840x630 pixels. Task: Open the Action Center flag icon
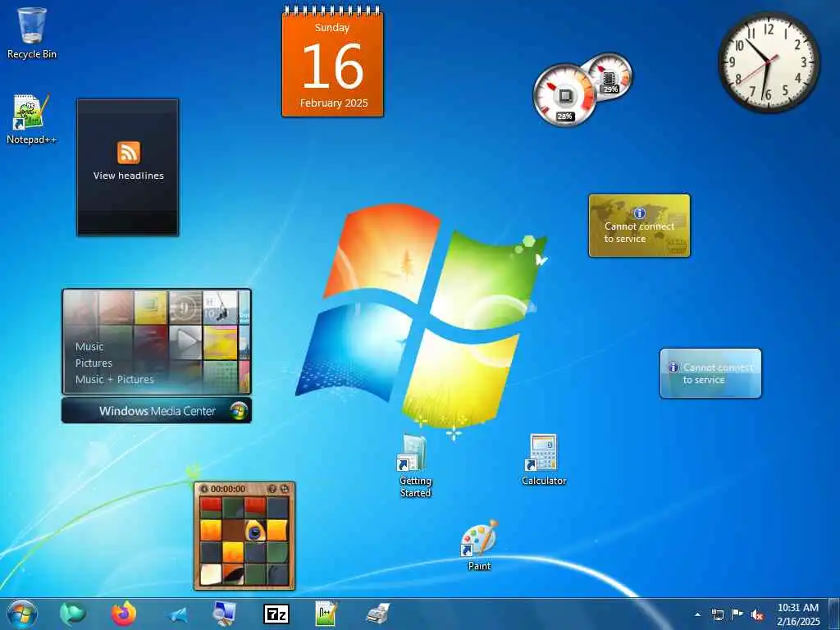737,614
